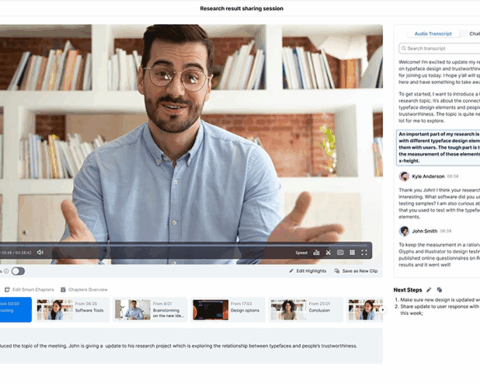Click the Kyle Anderson speaker name
The image size is (480, 384).
(428, 176)
